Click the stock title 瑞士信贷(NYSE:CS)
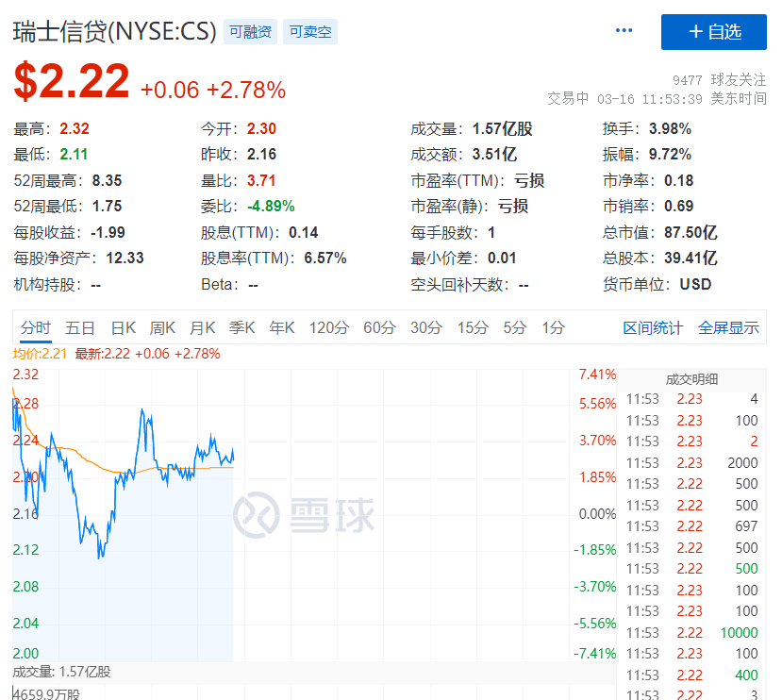Image resolution: width=782 pixels, height=700 pixels. coord(115,32)
